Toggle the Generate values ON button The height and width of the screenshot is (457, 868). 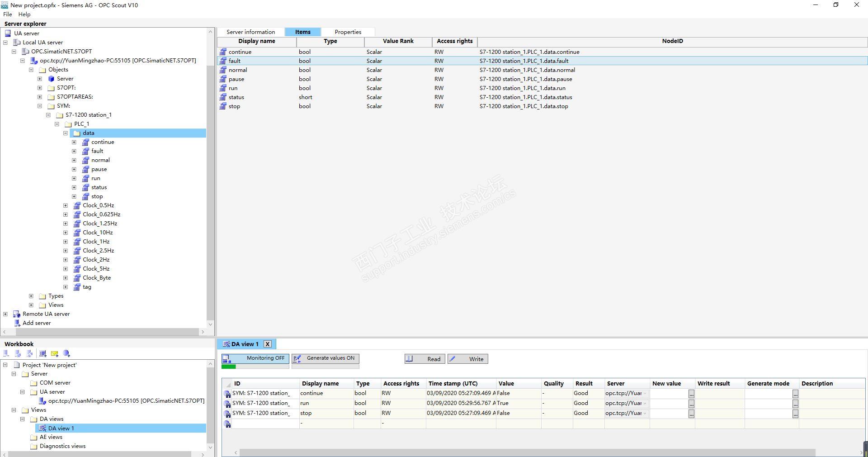[325, 358]
